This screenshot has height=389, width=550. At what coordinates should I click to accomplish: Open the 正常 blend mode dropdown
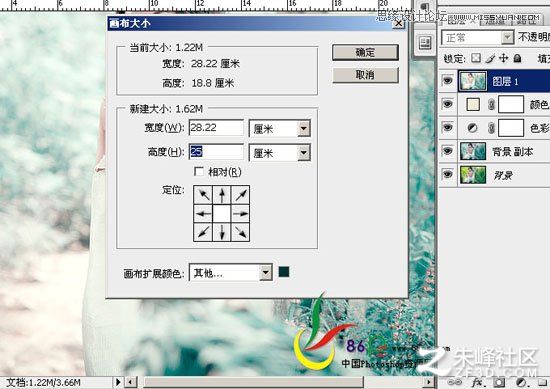477,37
